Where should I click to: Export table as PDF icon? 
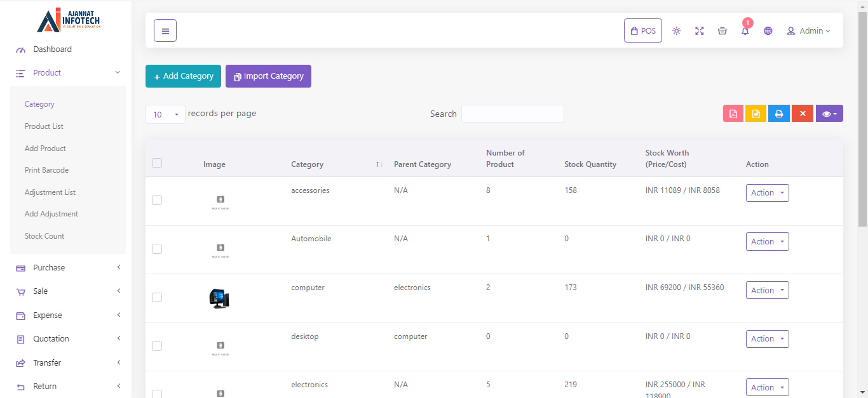[733, 114]
